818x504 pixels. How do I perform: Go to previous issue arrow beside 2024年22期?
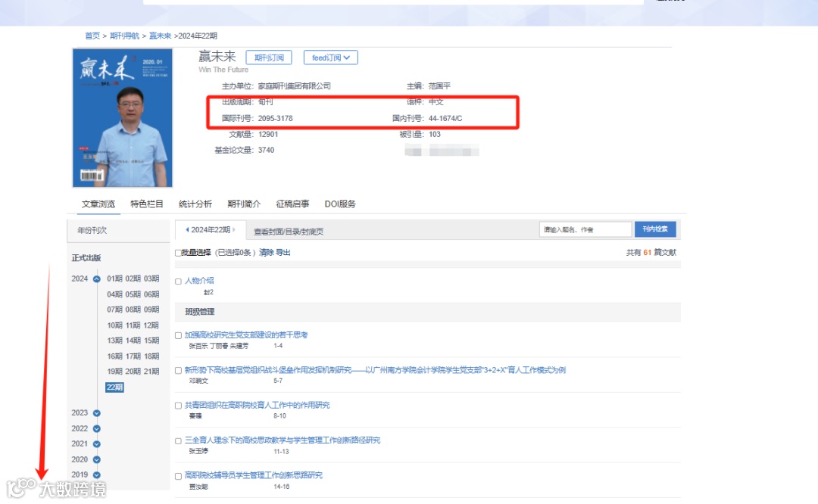coord(187,230)
